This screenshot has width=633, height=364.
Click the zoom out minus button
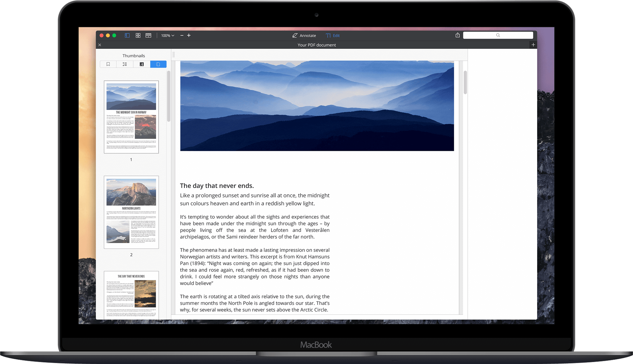[182, 36]
